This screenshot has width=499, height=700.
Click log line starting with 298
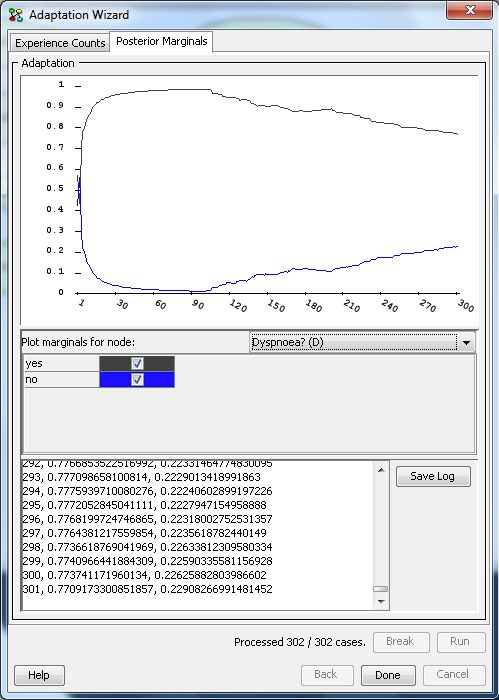(147, 547)
